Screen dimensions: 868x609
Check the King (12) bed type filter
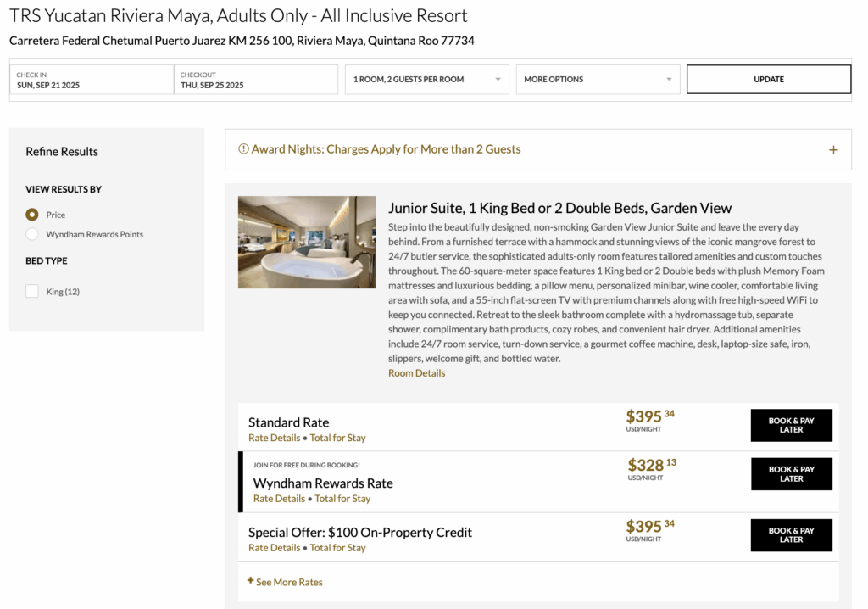coord(31,290)
